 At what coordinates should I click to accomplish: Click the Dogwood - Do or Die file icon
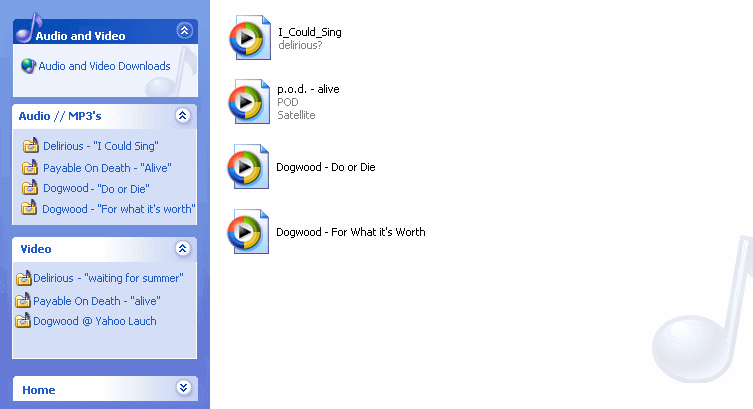248,167
